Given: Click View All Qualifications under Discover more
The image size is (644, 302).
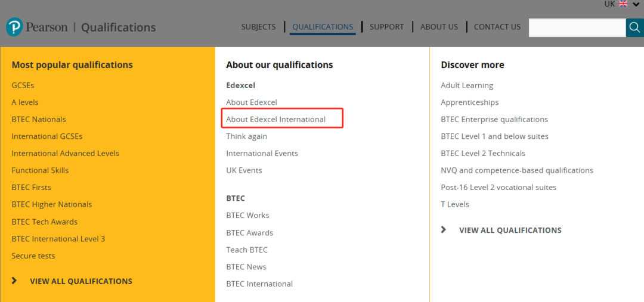Looking at the screenshot, I should 510,230.
